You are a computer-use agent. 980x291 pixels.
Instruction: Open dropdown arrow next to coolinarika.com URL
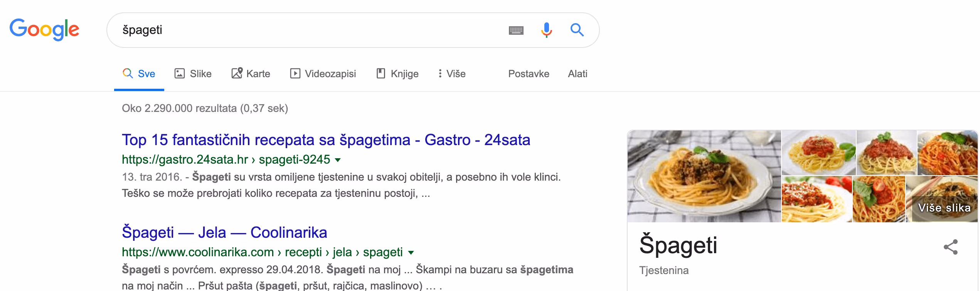pyautogui.click(x=411, y=253)
